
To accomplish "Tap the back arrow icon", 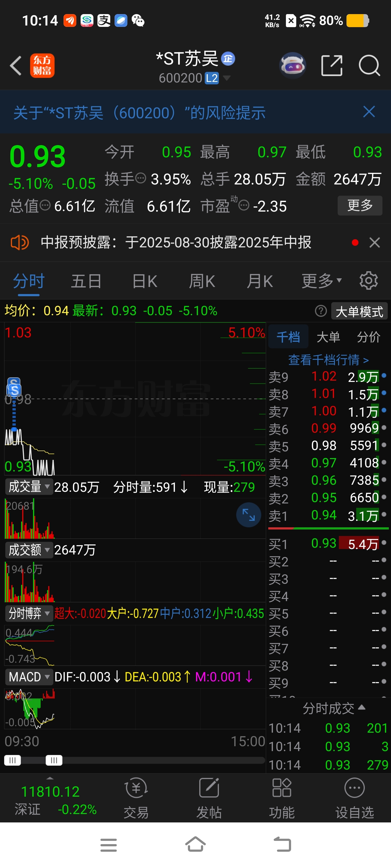I will click(x=15, y=65).
